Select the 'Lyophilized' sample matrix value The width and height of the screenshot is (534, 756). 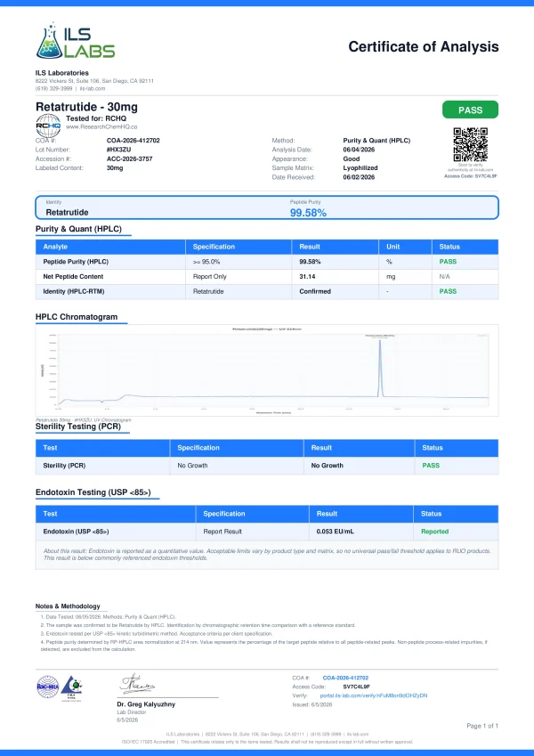pyautogui.click(x=360, y=167)
